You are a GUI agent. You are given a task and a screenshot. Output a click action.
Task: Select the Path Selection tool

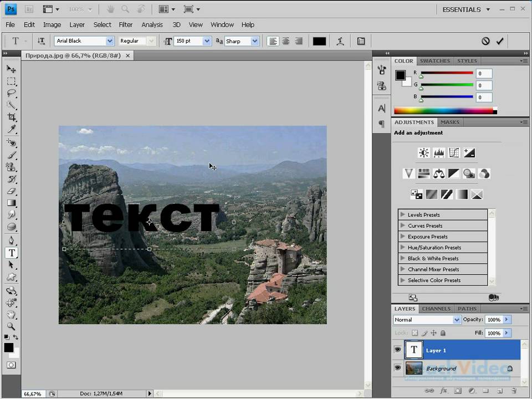pyautogui.click(x=11, y=265)
